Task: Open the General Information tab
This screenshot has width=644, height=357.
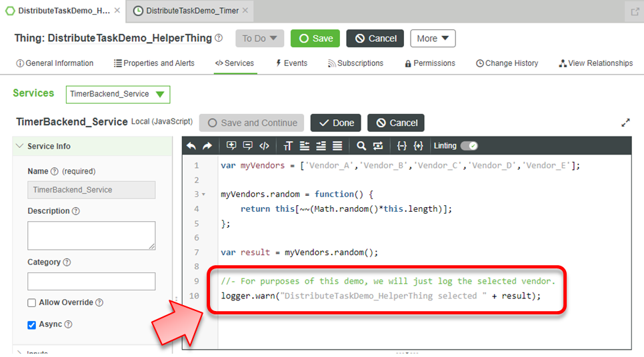Action: tap(55, 63)
